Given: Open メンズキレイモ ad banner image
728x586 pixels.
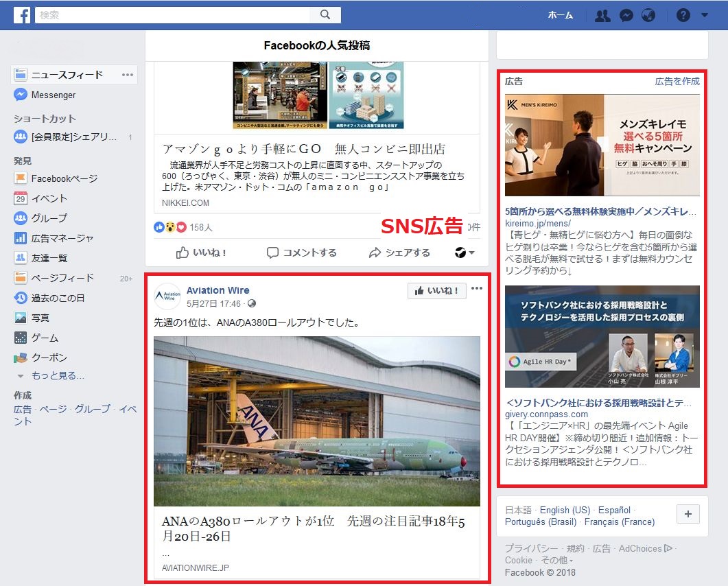Looking at the screenshot, I should pos(602,145).
